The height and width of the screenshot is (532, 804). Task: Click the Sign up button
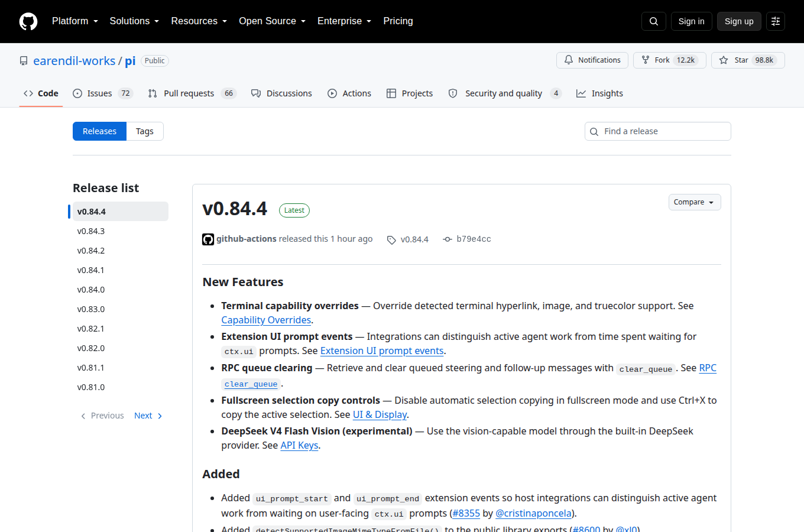pyautogui.click(x=739, y=21)
